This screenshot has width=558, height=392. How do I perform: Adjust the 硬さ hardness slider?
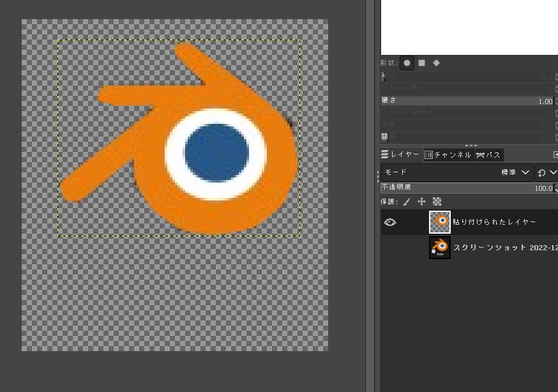(x=468, y=101)
